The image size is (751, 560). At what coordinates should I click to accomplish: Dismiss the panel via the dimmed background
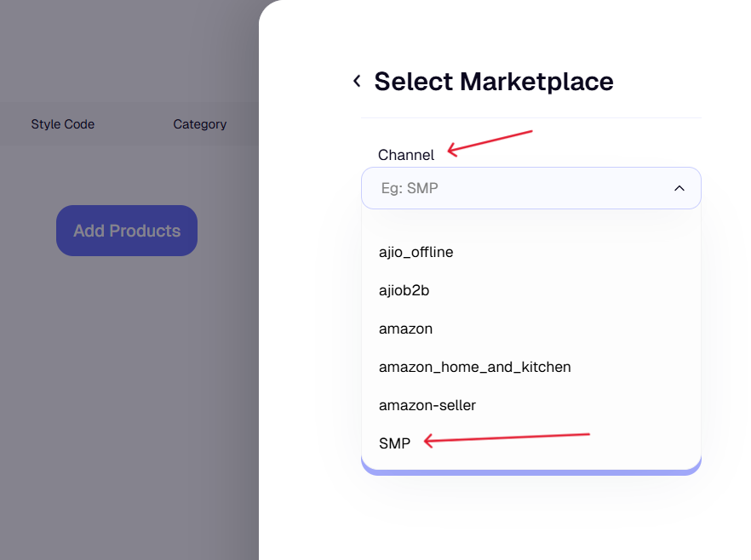(128, 383)
